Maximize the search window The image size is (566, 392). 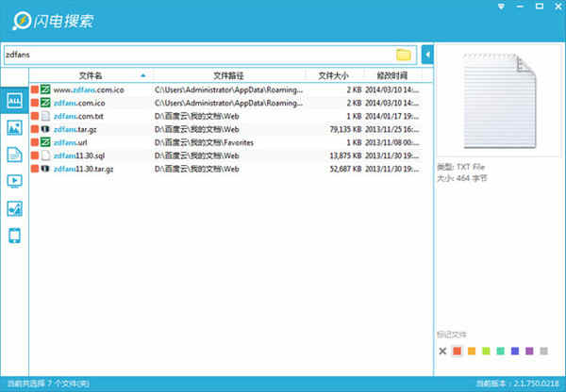pyautogui.click(x=540, y=7)
